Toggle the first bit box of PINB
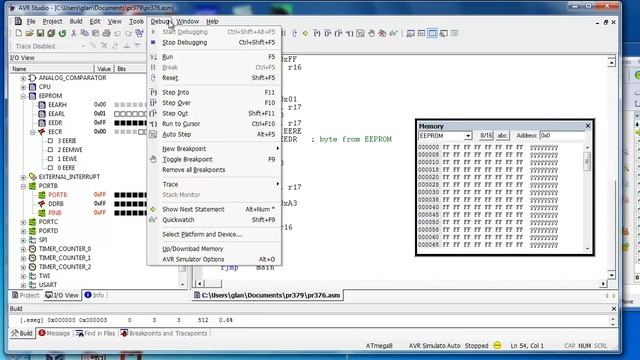 (117, 213)
